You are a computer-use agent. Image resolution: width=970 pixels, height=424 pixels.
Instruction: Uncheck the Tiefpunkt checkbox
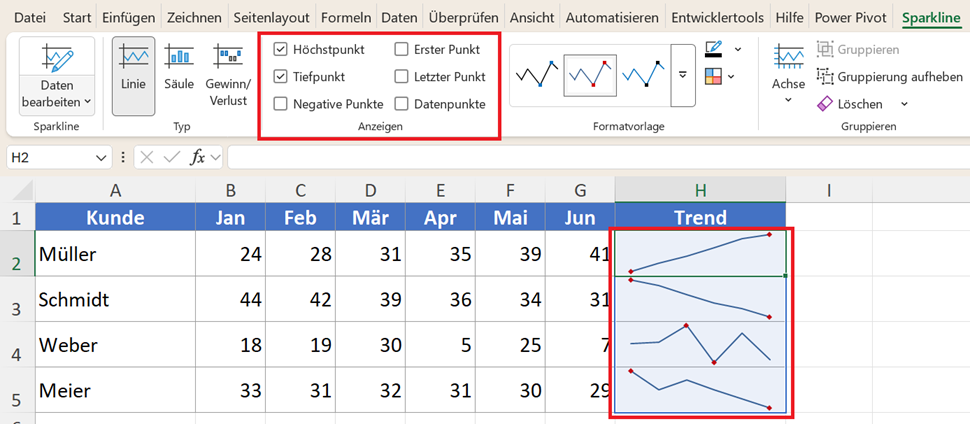(x=280, y=77)
